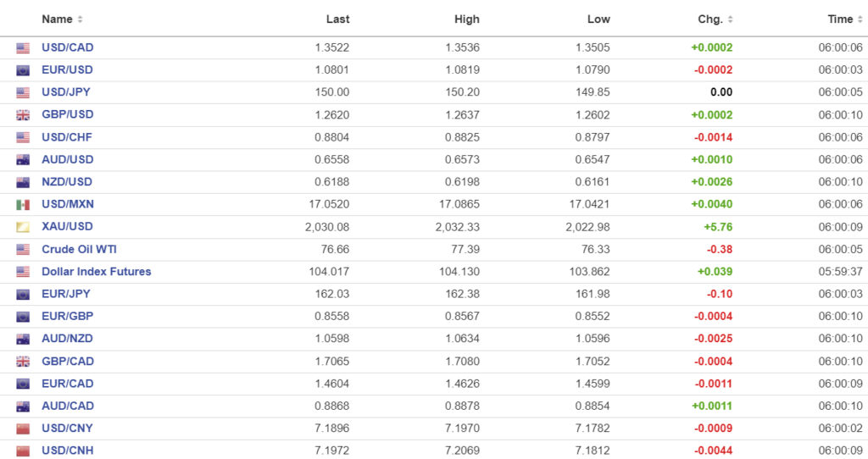Screen dimensions: 868x459
Task: Open the EUR/GBP pair link
Action: coord(67,317)
